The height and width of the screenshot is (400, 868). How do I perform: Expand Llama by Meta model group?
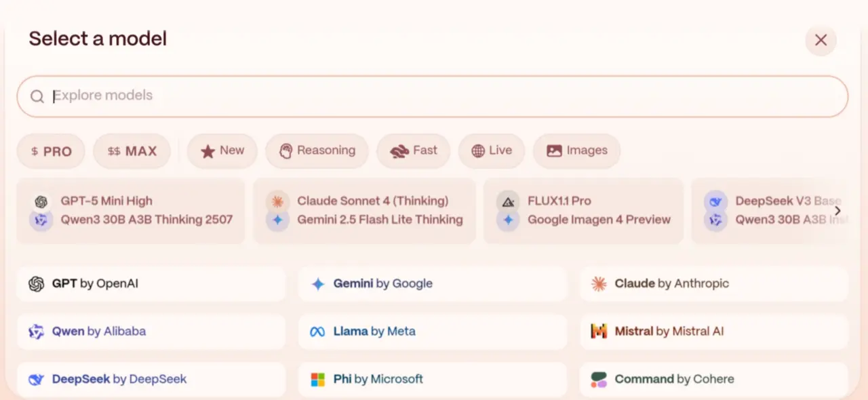(433, 332)
